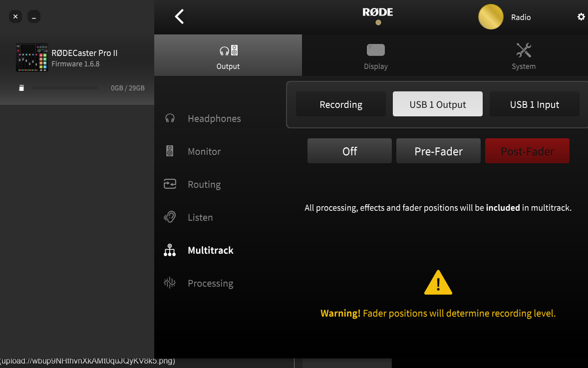The width and height of the screenshot is (588, 368).
Task: Click the back arrow chevron
Action: coord(179,16)
